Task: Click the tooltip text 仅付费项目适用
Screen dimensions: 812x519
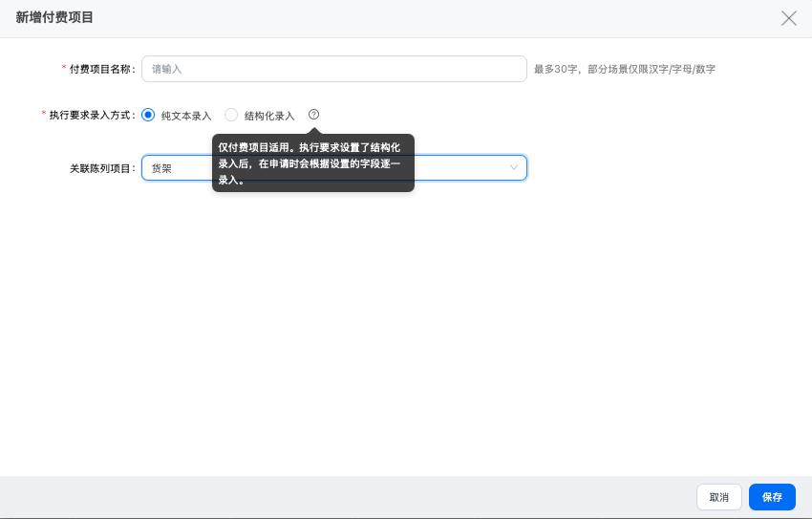Action: 253,147
